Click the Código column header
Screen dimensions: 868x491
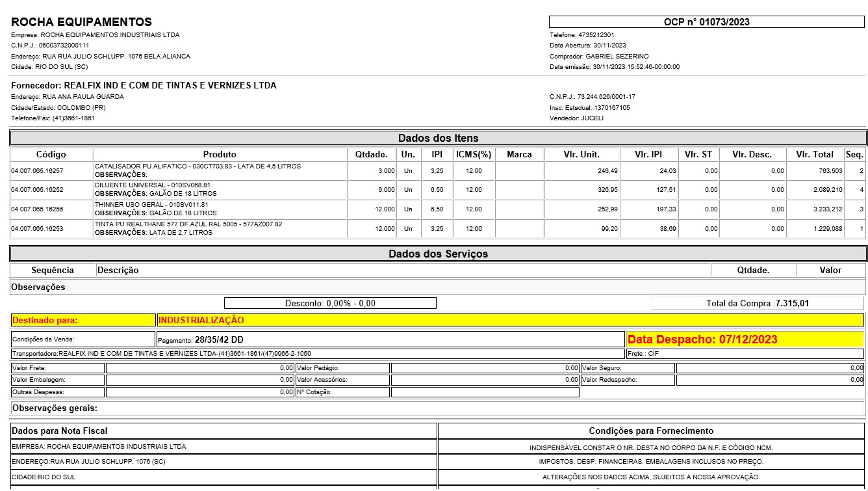click(x=51, y=155)
